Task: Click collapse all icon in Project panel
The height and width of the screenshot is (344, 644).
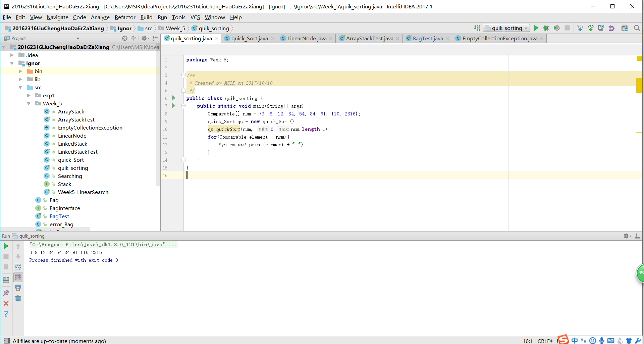Action: [133, 38]
